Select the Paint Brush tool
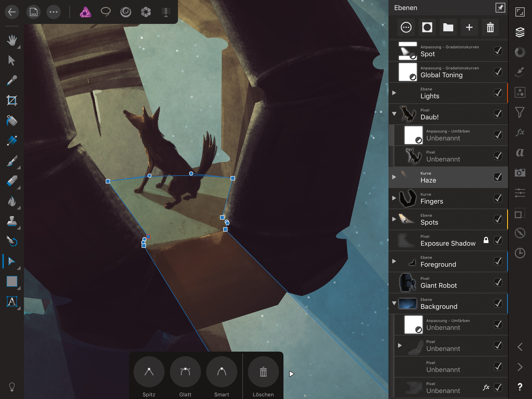Screen dimensions: 532x399 click(x=12, y=161)
